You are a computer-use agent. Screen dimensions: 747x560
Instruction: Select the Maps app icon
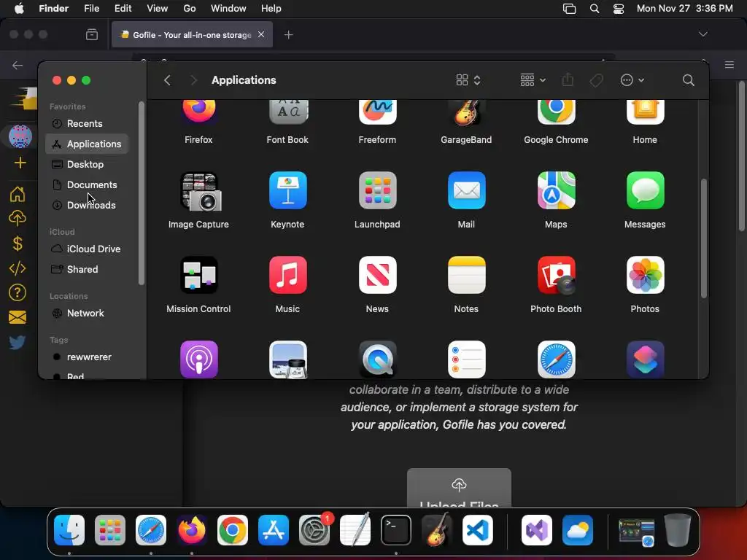click(556, 190)
